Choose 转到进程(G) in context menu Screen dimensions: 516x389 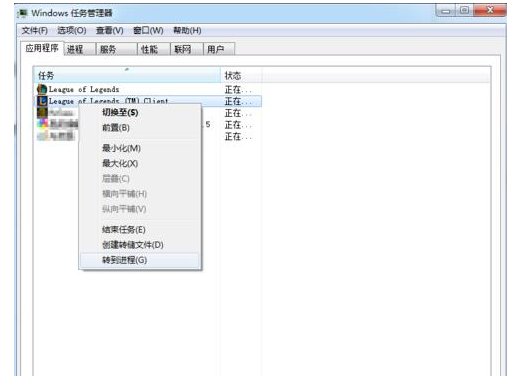point(140,260)
